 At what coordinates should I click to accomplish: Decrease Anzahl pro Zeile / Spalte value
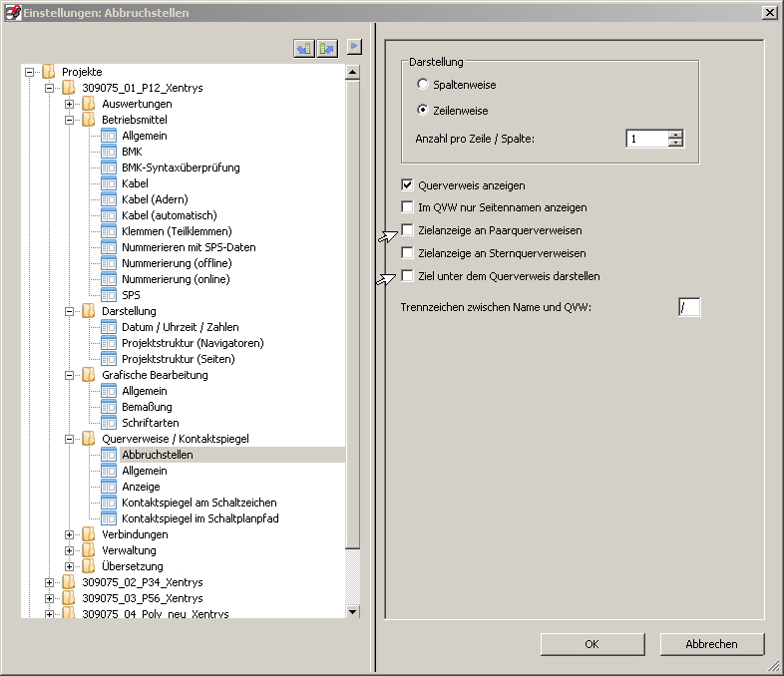coord(675,143)
